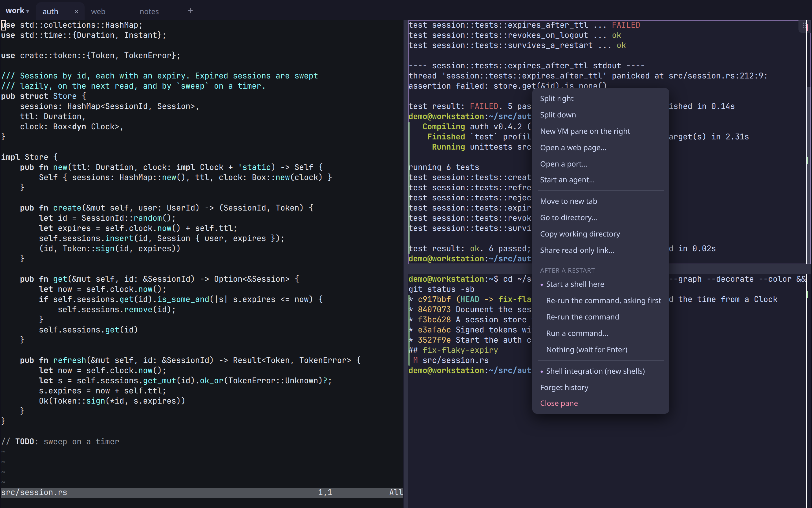Click the pub struct Store line
This screenshot has width=812, height=508.
43,96
